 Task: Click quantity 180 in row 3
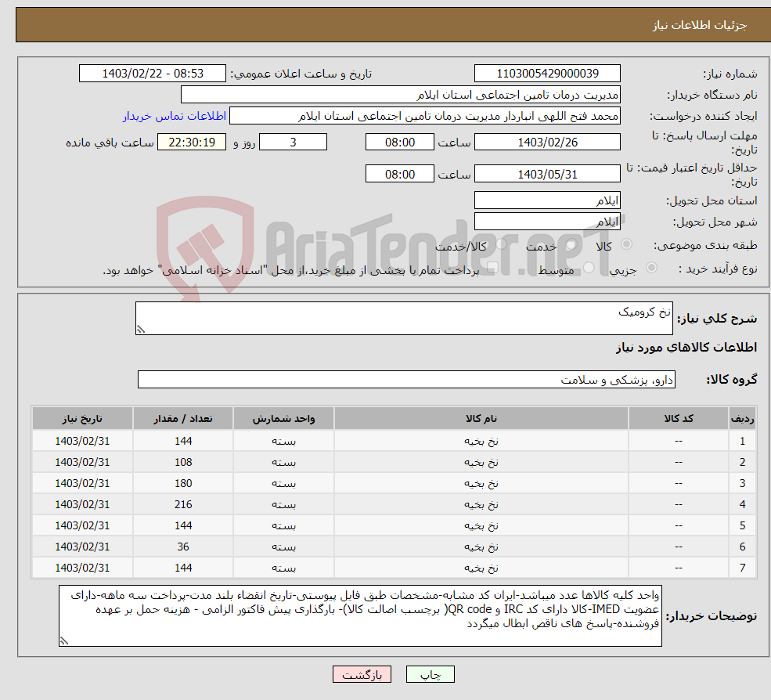point(183,483)
